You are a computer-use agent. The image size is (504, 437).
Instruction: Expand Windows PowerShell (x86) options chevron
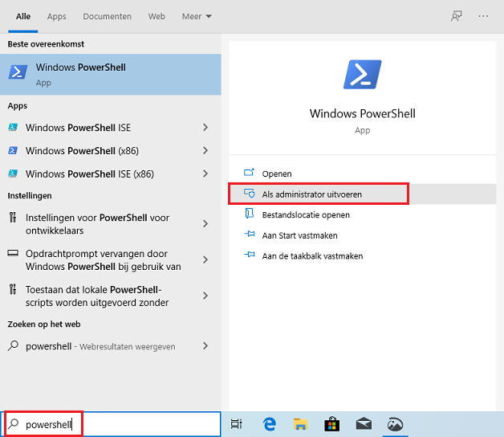click(205, 150)
